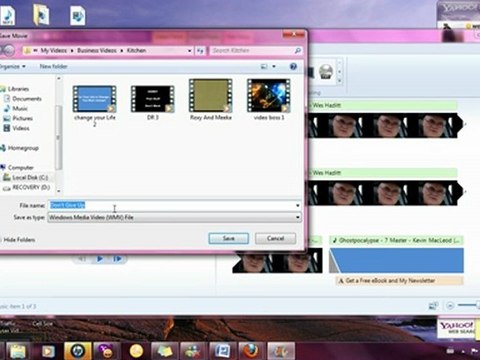Select the blue title clip on the storyboard

tap(396, 260)
